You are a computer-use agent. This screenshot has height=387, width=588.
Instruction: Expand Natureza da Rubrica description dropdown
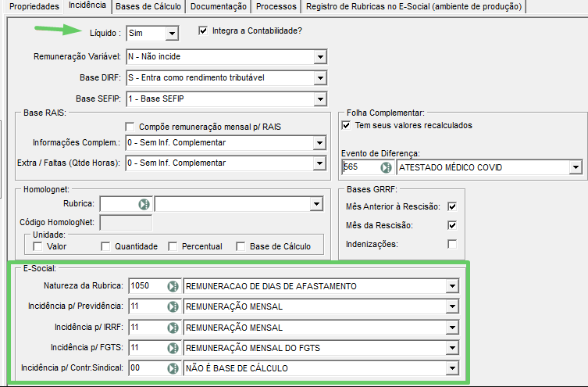[452, 286]
